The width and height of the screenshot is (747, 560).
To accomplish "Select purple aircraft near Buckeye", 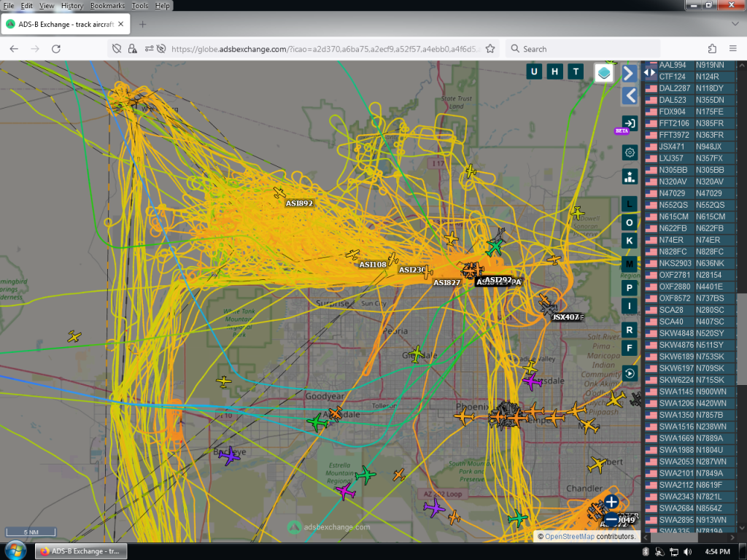I will [229, 456].
